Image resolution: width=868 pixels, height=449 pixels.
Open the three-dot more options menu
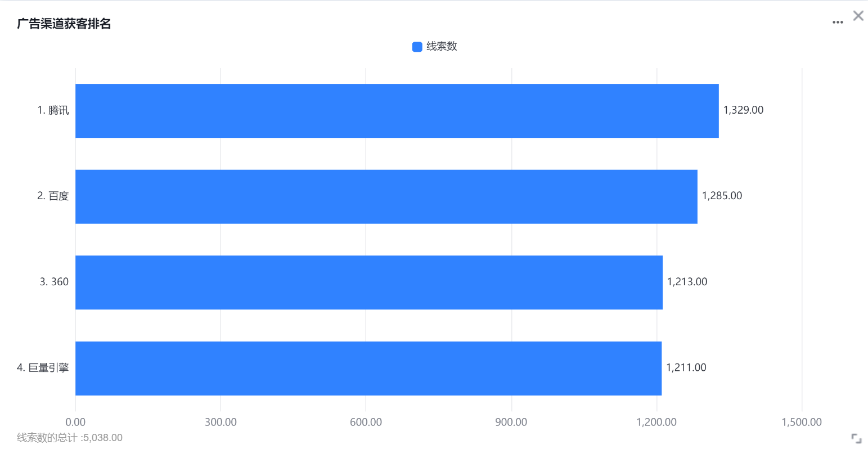coord(838,23)
